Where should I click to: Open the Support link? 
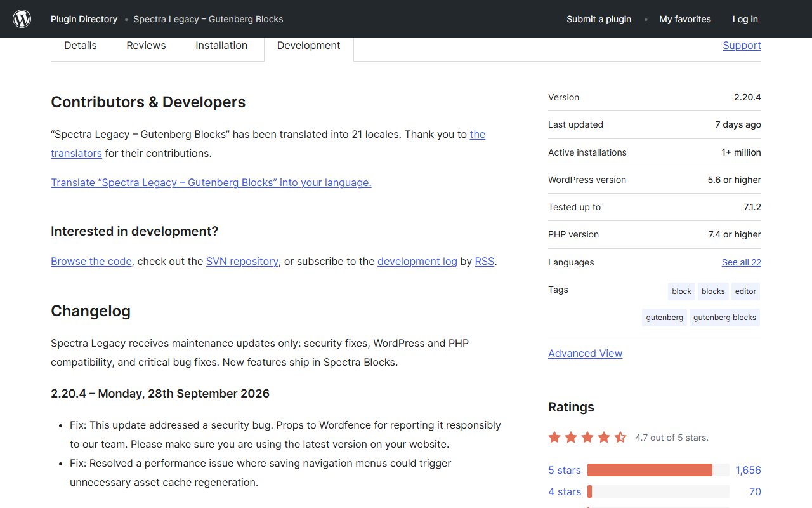[x=742, y=46]
